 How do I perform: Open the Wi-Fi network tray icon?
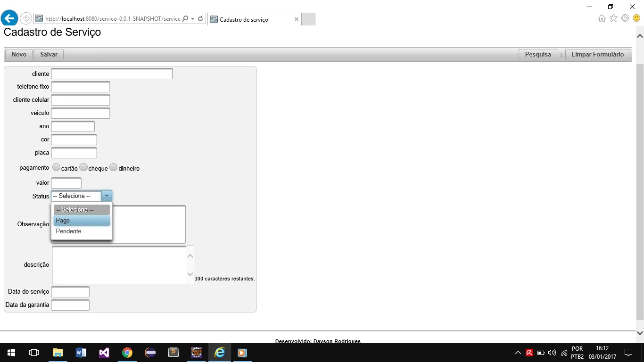564,353
